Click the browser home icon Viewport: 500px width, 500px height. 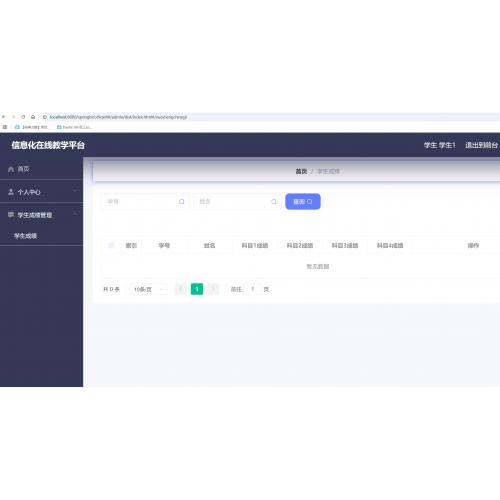tap(33, 117)
